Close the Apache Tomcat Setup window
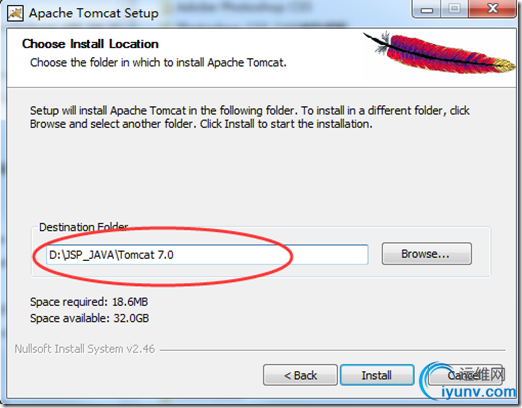Image resolution: width=522 pixels, height=408 pixels. (493, 9)
